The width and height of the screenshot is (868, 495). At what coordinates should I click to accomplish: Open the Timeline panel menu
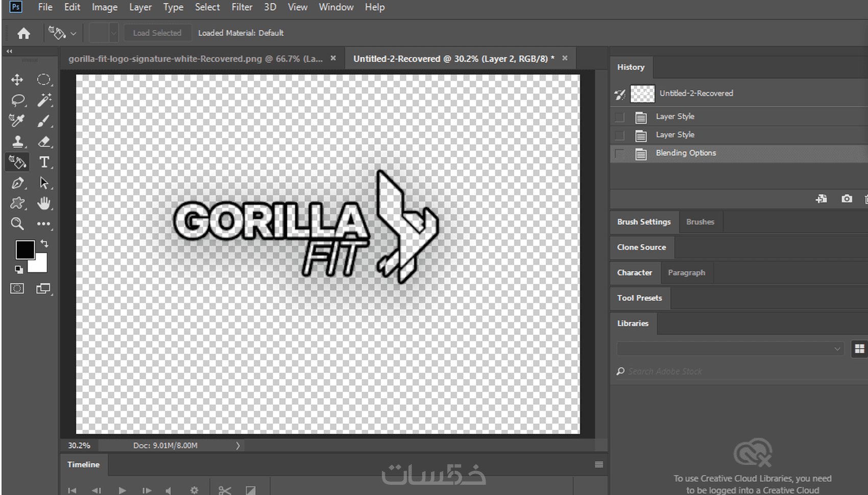(599, 464)
